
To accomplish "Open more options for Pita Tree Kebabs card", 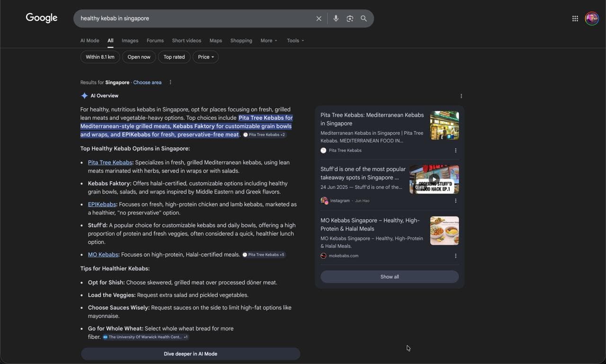I will (455, 151).
